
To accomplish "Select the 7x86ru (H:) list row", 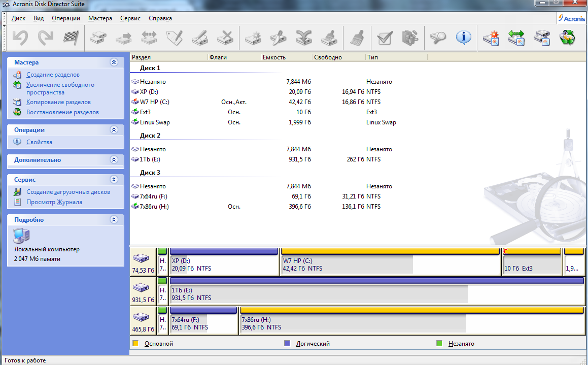I will point(279,207).
